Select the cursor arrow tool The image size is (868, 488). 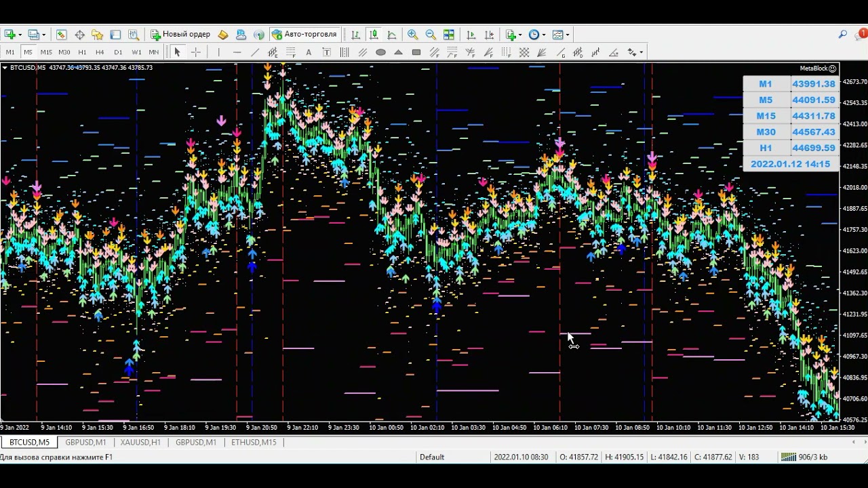click(x=177, y=52)
